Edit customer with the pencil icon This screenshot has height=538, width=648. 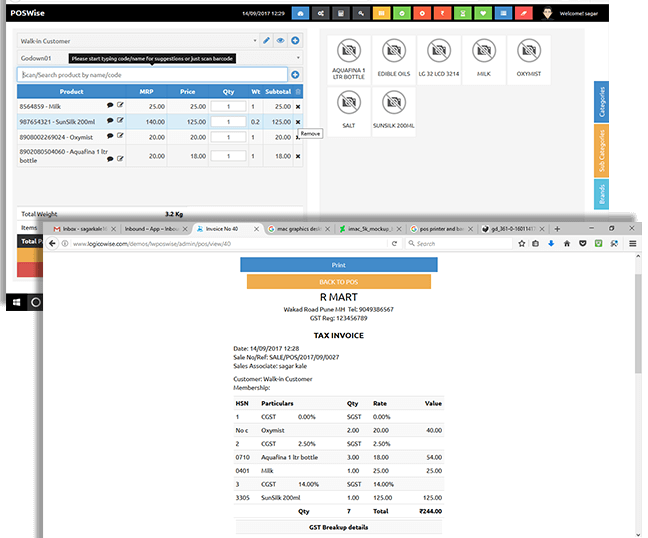(267, 40)
